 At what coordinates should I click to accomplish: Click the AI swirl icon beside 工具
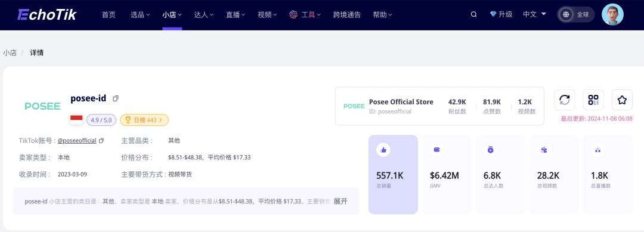tap(293, 15)
